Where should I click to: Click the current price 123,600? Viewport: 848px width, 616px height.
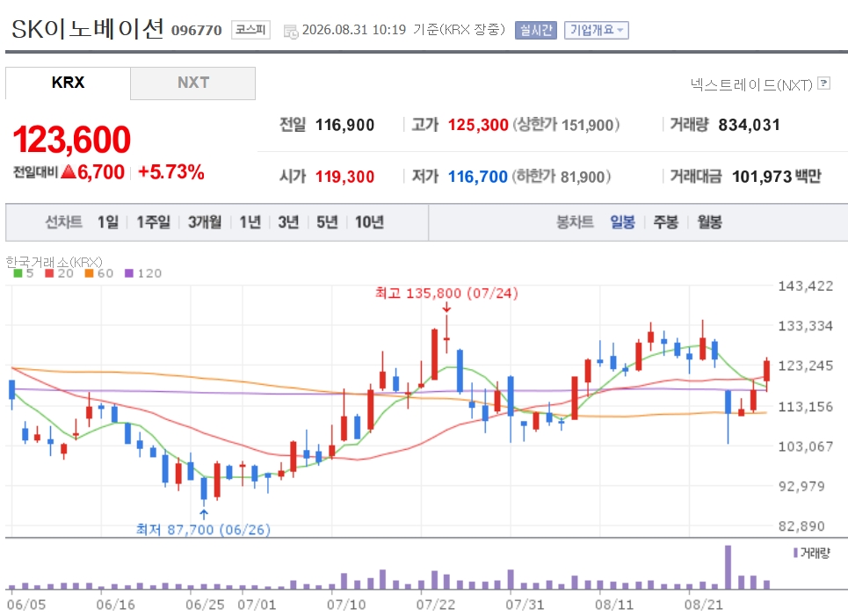[x=72, y=140]
